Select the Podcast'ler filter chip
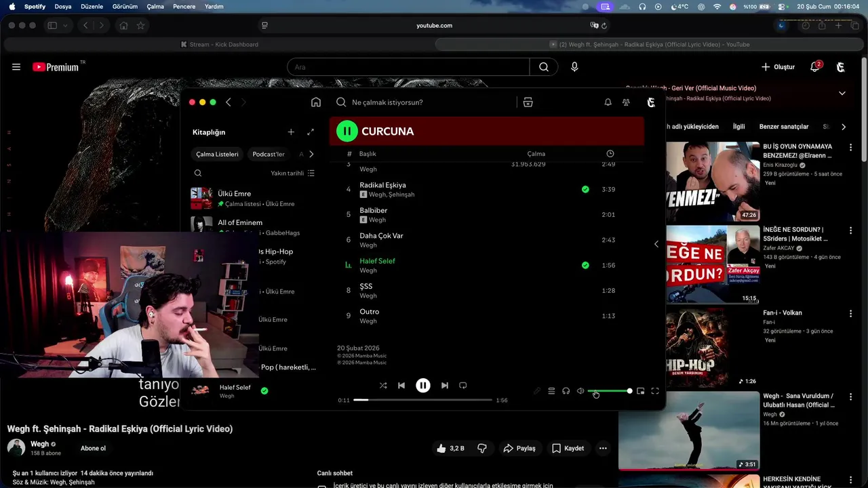Image resolution: width=868 pixels, height=488 pixels. click(269, 154)
